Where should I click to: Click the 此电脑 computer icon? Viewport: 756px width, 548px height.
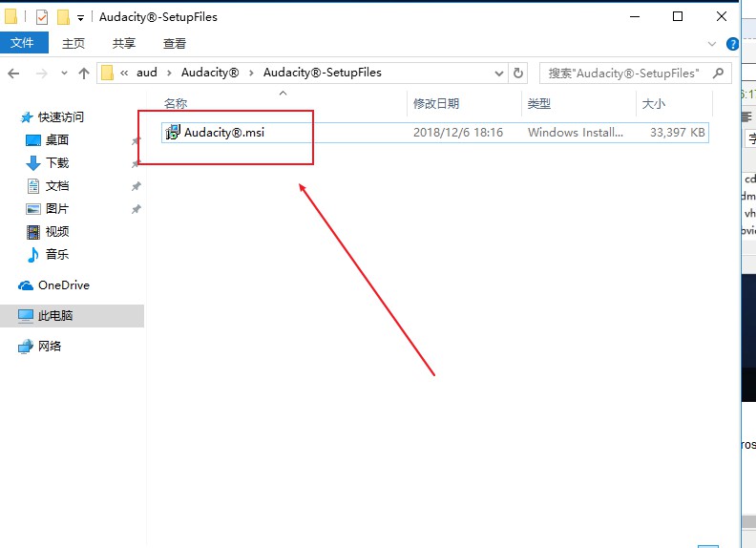click(26, 316)
